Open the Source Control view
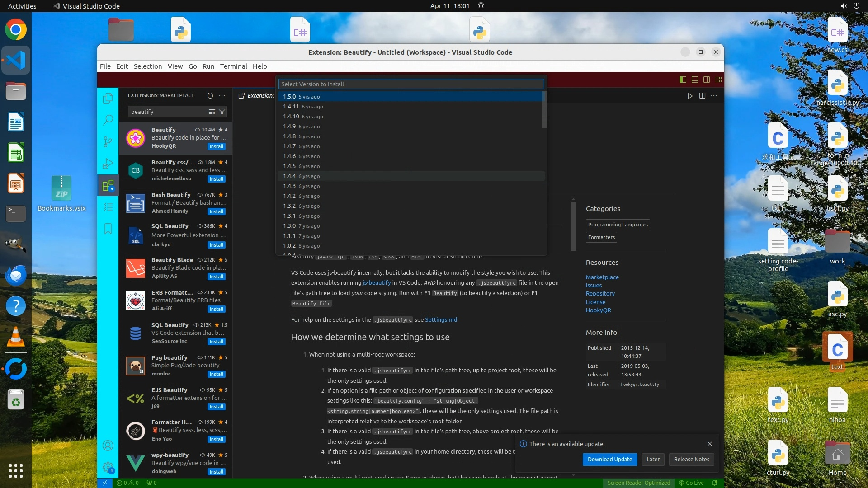The width and height of the screenshot is (868, 488). point(108,141)
